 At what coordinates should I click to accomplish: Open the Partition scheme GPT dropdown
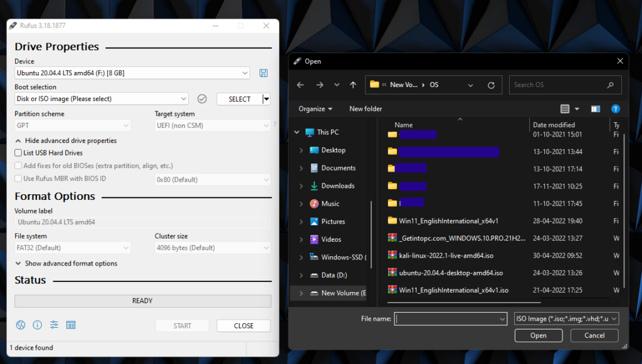pyautogui.click(x=73, y=125)
